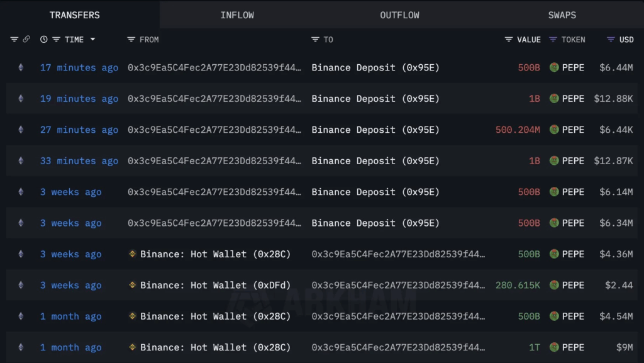Switch to the SWAPS tab
Screen dimensions: 644x363
(562, 14)
